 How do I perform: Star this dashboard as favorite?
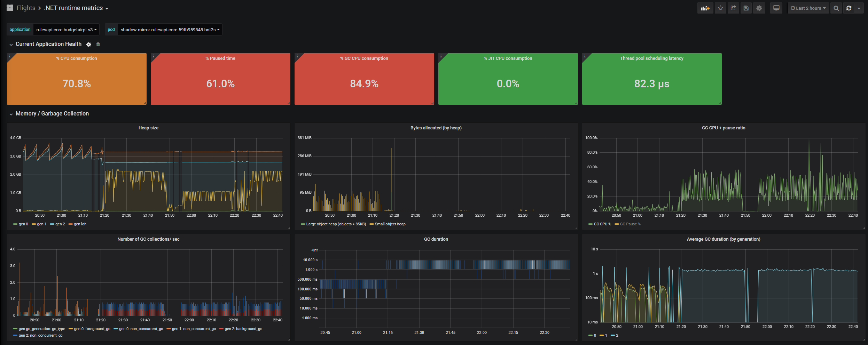click(x=720, y=8)
